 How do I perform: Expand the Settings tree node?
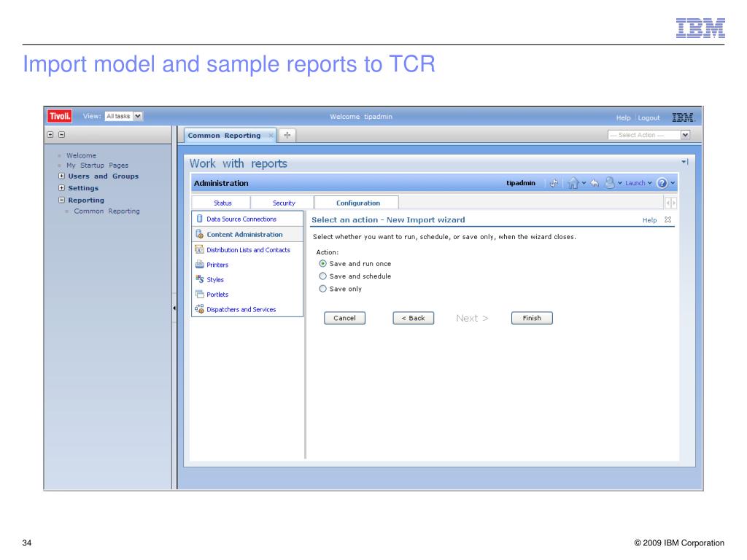[x=61, y=187]
